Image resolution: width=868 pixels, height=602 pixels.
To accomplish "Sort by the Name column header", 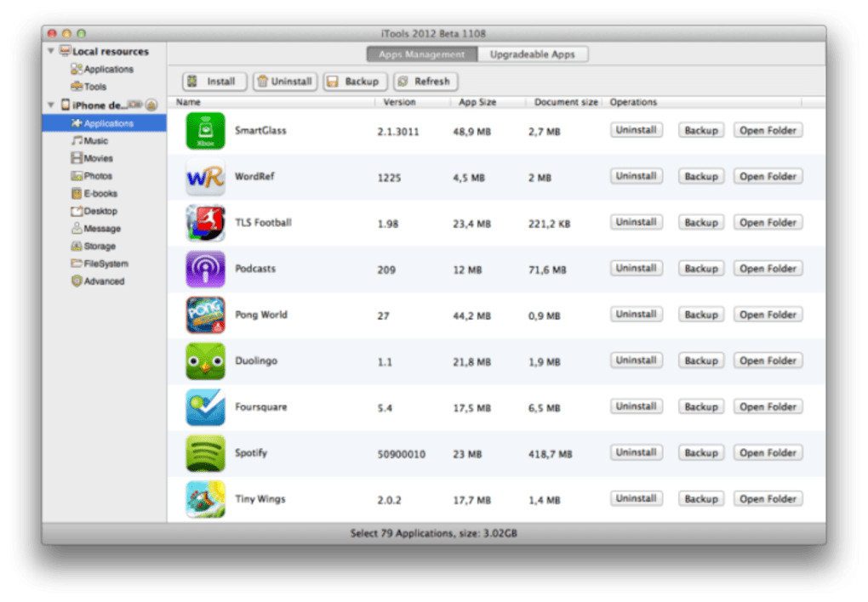I will pos(188,102).
